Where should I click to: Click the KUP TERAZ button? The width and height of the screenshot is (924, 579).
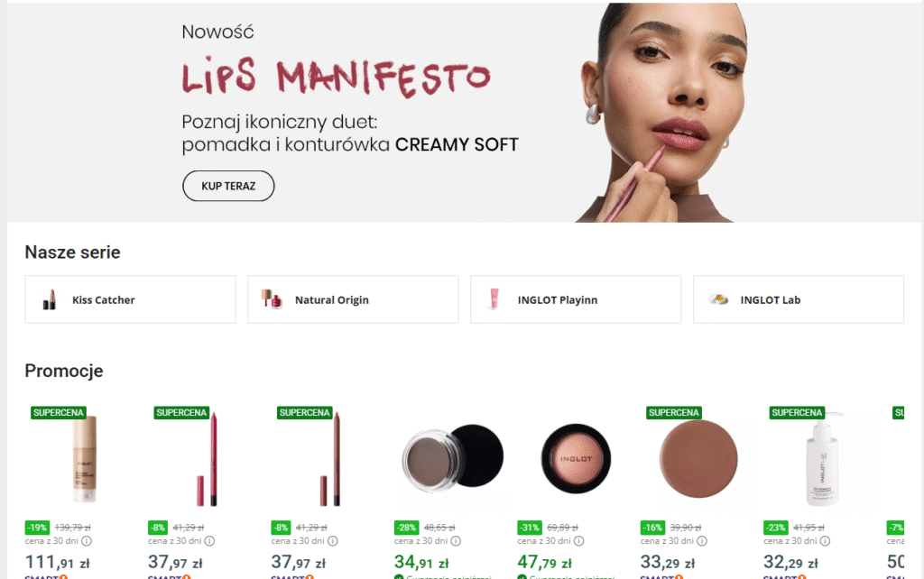click(228, 186)
